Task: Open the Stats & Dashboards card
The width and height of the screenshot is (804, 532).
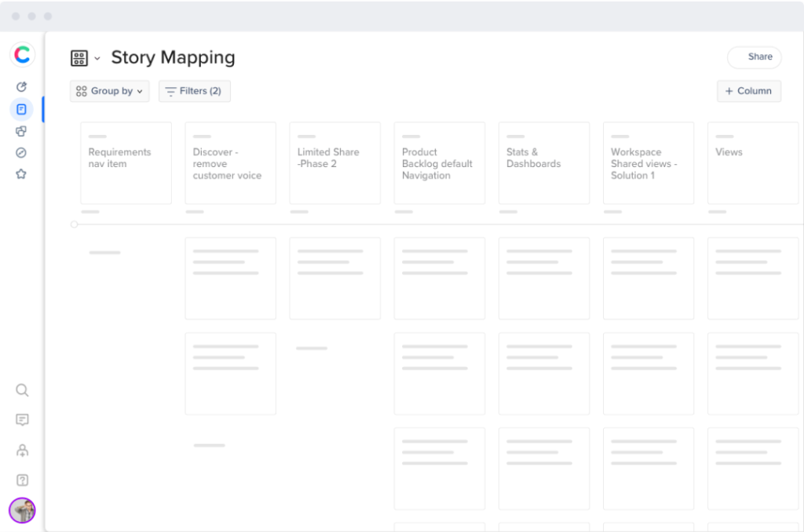Action: (x=543, y=162)
